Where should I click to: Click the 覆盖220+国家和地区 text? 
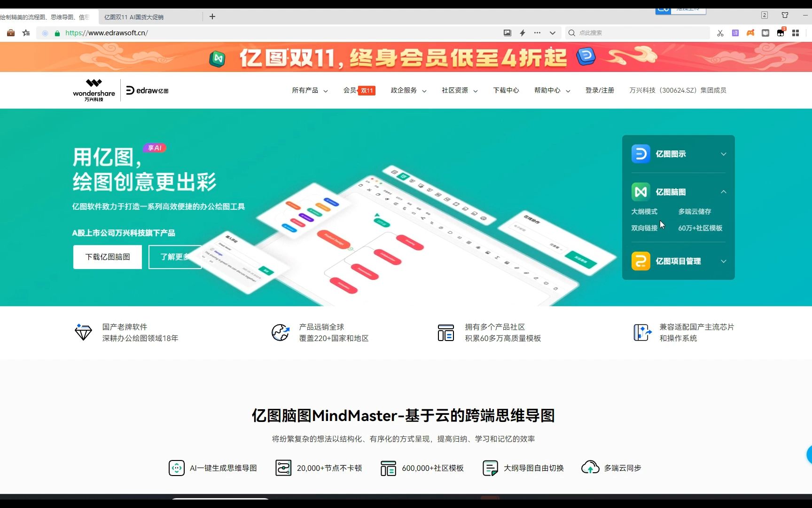[334, 338]
